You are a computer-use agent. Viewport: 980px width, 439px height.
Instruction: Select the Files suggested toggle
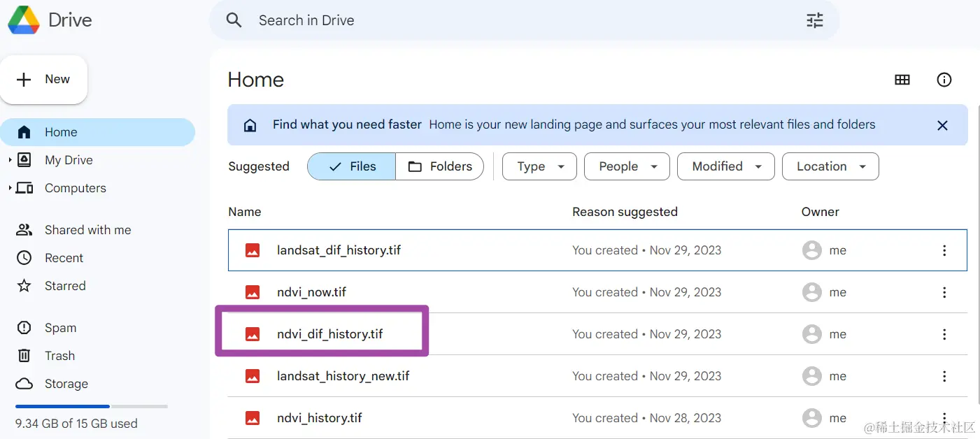[352, 166]
